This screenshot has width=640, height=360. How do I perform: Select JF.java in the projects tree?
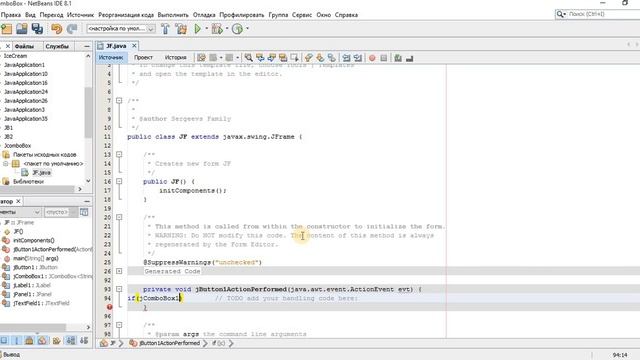tap(42, 173)
